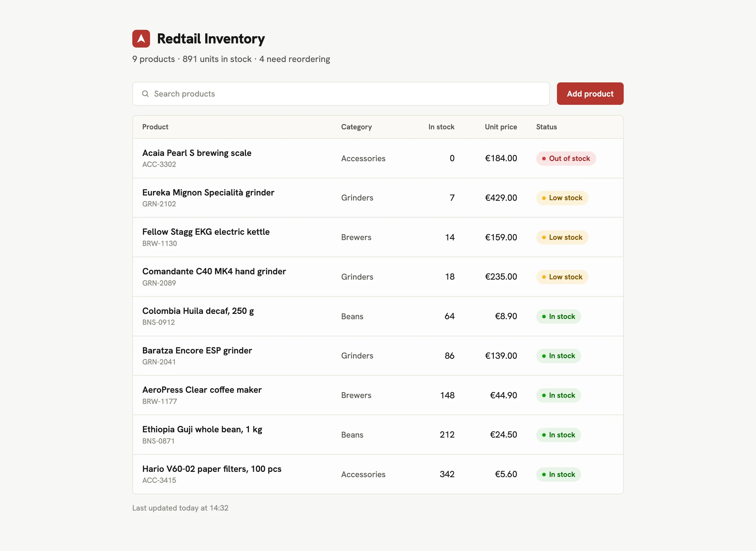756x551 pixels.
Task: Open AeroPress Clear coffee maker
Action: 202,390
